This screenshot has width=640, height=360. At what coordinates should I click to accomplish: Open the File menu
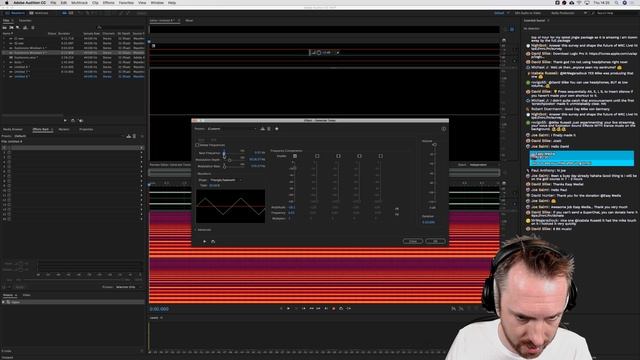(53, 3)
